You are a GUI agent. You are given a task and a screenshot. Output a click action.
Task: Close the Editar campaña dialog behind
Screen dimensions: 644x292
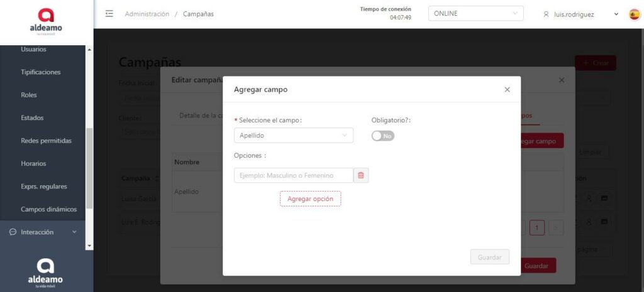(x=562, y=80)
